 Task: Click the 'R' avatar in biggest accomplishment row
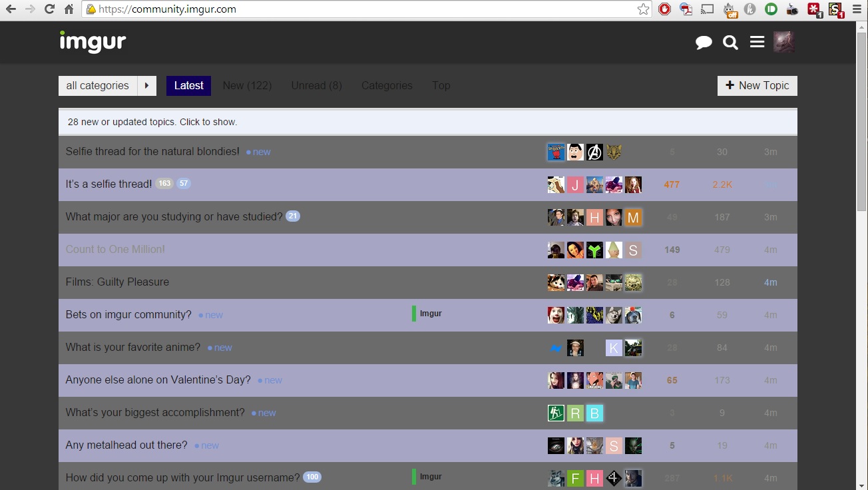tap(575, 413)
